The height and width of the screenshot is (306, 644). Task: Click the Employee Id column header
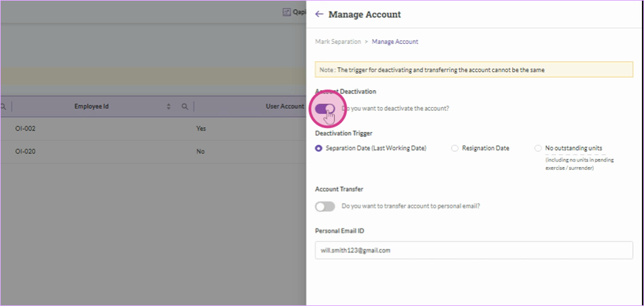[x=91, y=107]
